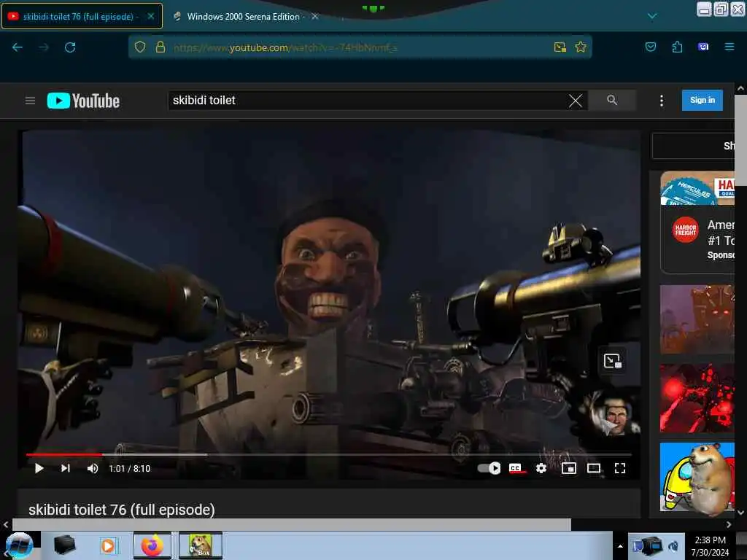Viewport: 747px width, 560px height.
Task: Close the Windows 2000 Serena Edition tab
Action: [315, 16]
